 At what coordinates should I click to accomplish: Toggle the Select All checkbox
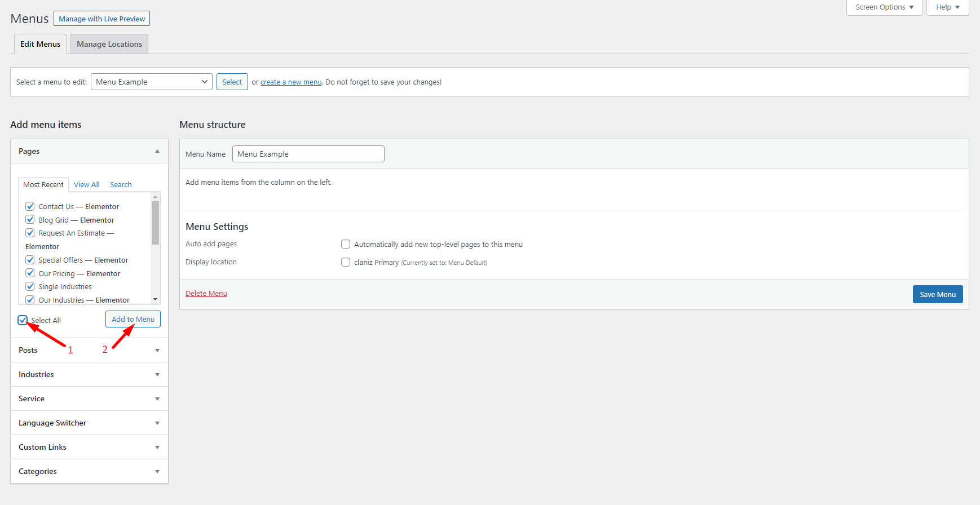pos(23,320)
